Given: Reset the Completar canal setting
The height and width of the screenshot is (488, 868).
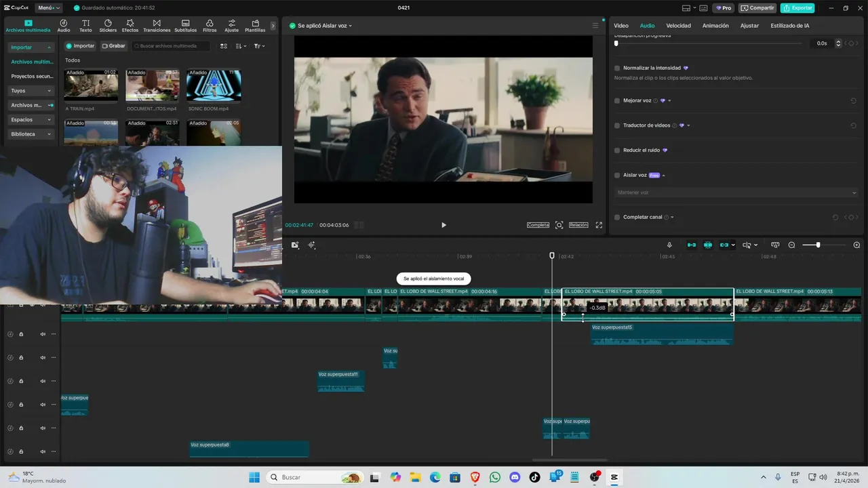Looking at the screenshot, I should pyautogui.click(x=835, y=218).
